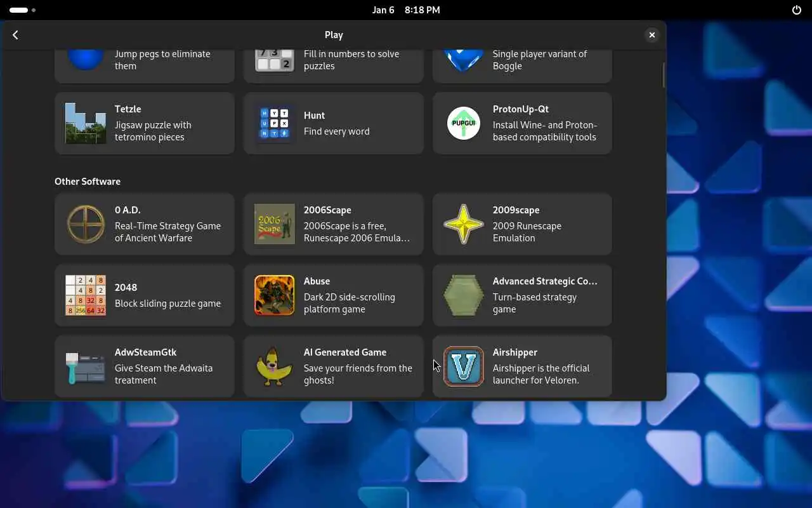This screenshot has height=508, width=812.
Task: Click the number puzzle tiles icon
Action: (275, 60)
